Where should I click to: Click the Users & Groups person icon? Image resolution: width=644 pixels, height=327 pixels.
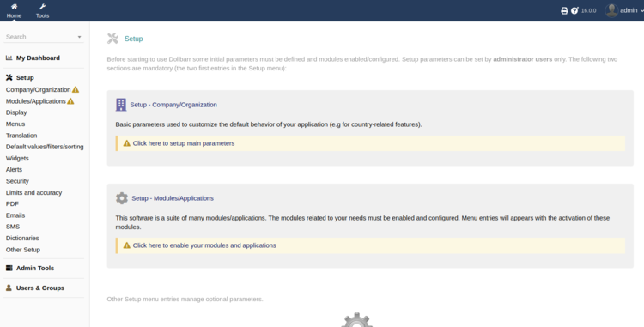pyautogui.click(x=9, y=288)
